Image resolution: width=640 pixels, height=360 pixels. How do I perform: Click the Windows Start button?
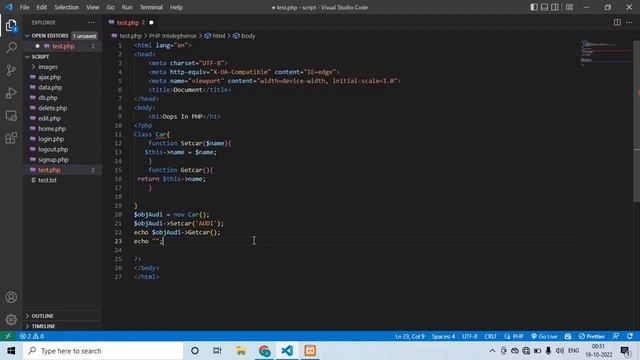(11, 351)
